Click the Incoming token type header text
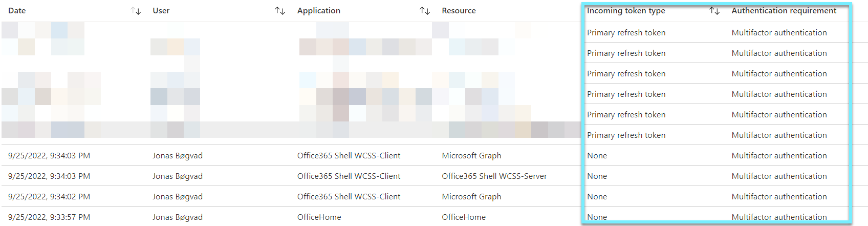868x226 pixels. [626, 11]
